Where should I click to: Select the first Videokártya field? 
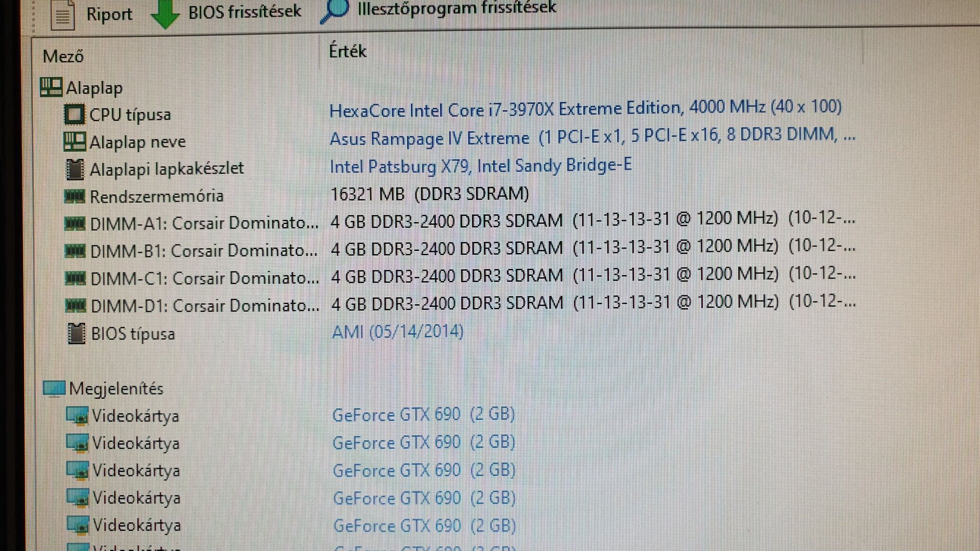pyautogui.click(x=136, y=416)
